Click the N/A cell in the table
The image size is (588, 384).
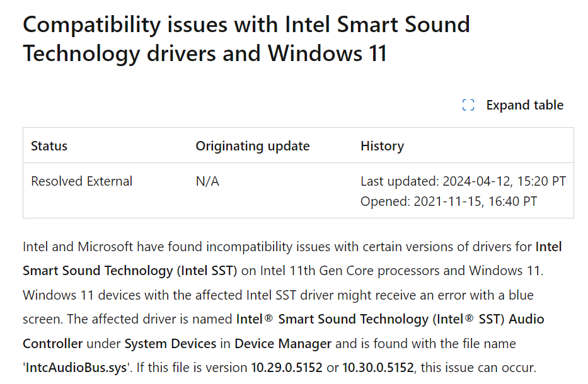(205, 181)
